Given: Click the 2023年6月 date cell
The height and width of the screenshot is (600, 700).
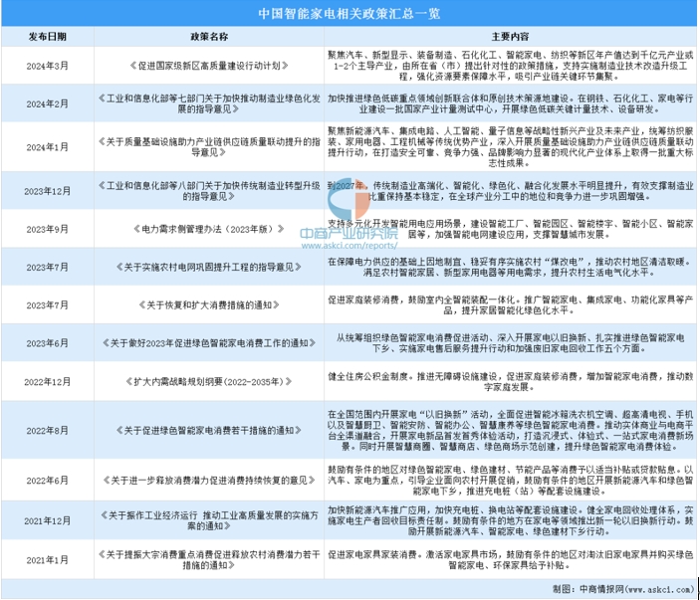Looking at the screenshot, I should click(x=48, y=343).
